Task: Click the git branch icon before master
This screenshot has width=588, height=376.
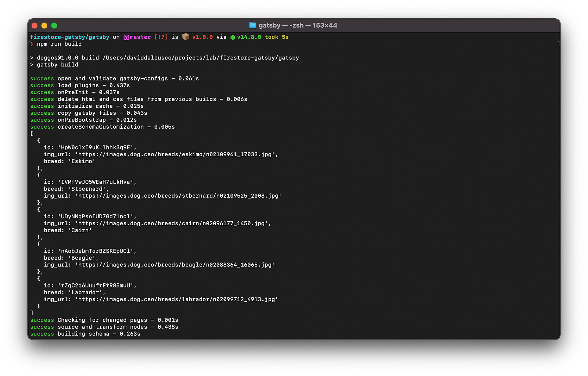Action: [x=126, y=37]
